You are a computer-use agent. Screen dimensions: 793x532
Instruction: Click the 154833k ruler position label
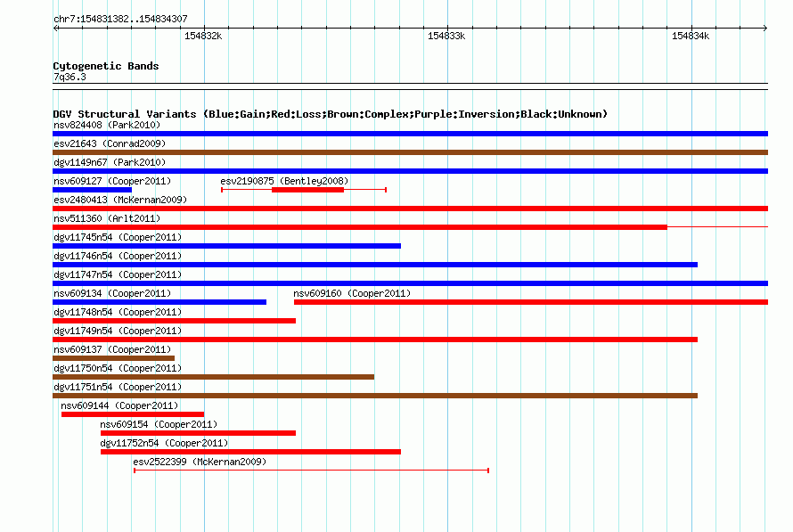tap(446, 36)
